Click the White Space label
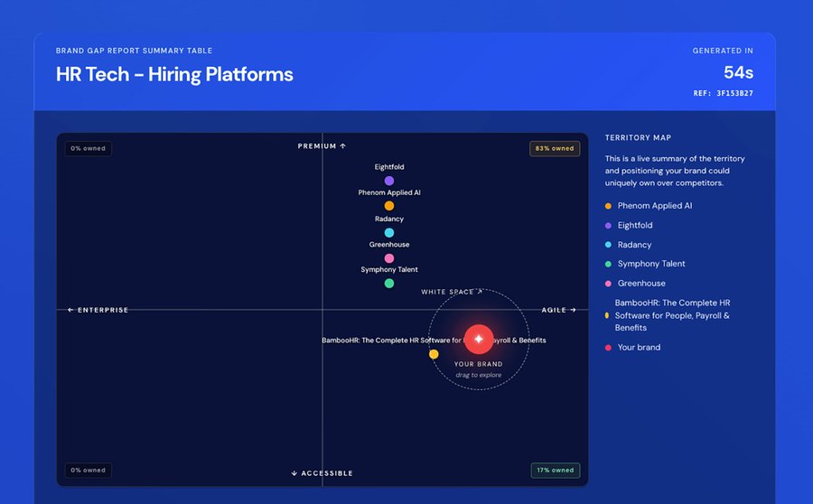Screen dimensions: 813x504 (452, 292)
